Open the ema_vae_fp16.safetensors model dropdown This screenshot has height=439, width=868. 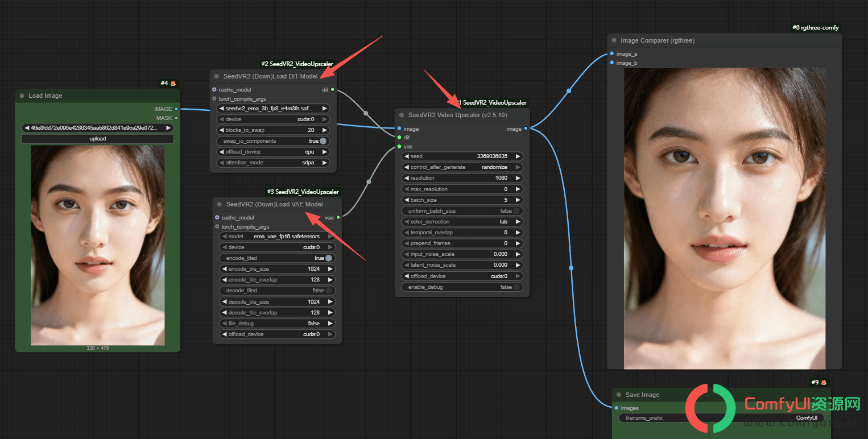277,237
